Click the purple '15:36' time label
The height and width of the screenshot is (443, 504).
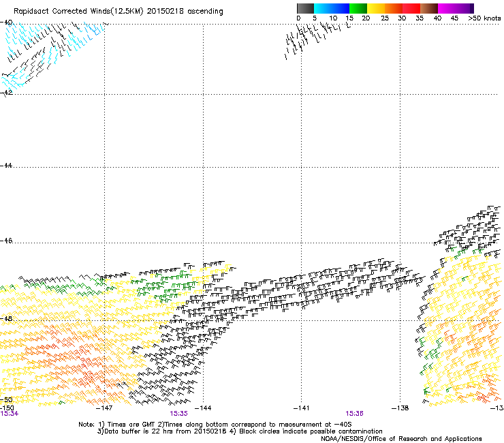pyautogui.click(x=355, y=414)
